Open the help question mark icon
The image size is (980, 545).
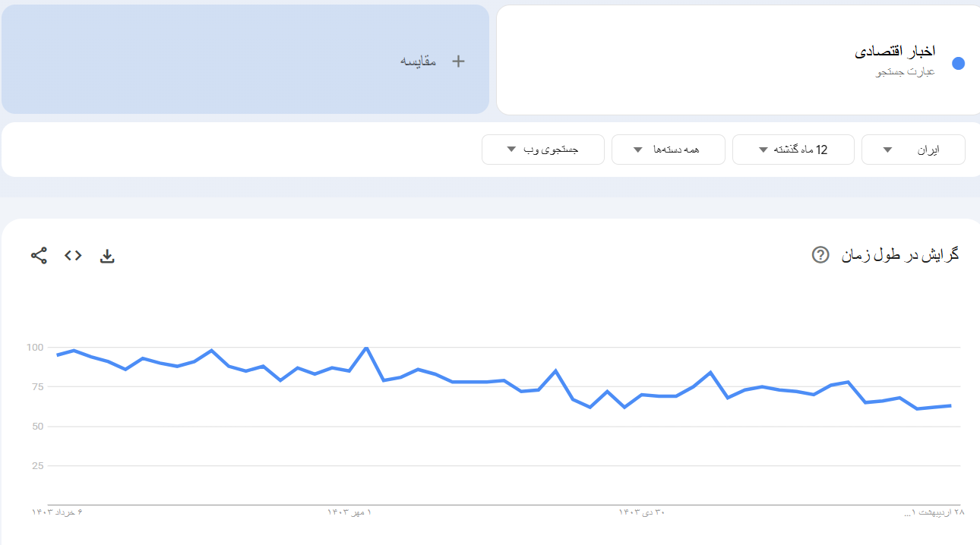tap(820, 255)
